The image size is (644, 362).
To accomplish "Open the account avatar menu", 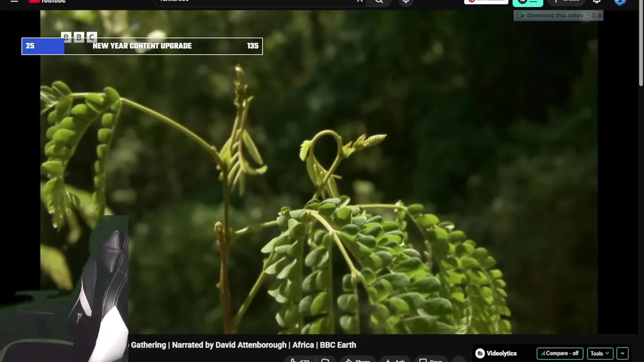I will 620,2.
